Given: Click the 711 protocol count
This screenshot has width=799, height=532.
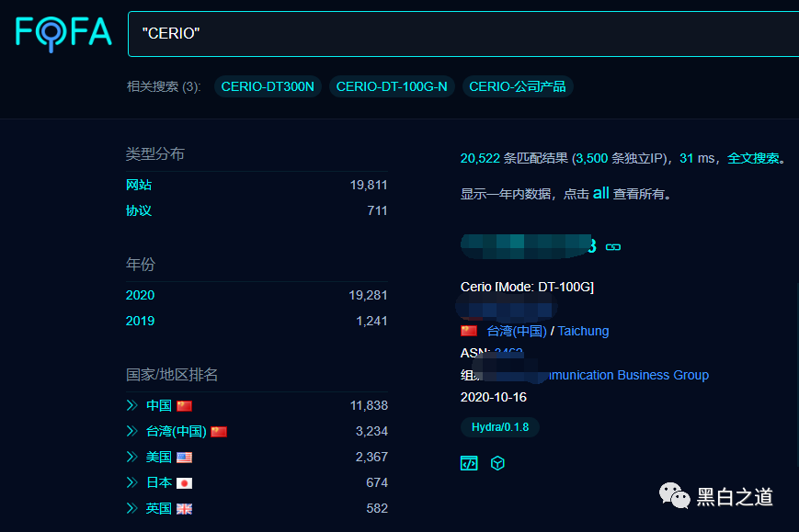Looking at the screenshot, I should coord(377,210).
